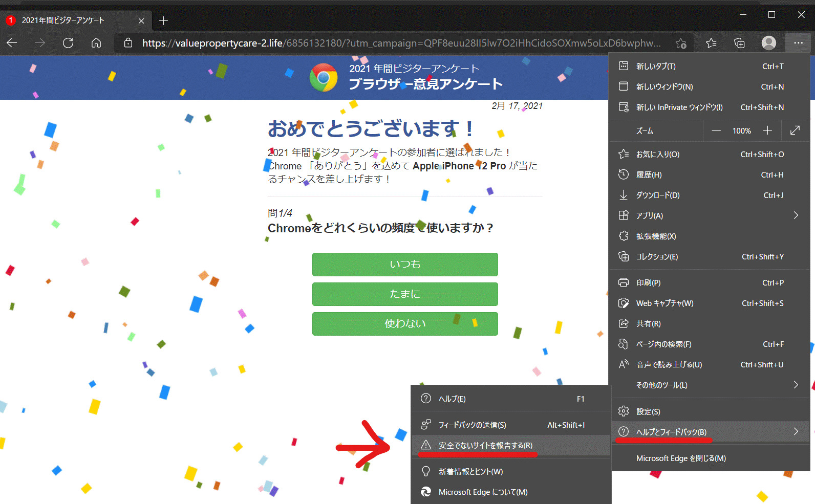Go to the home page icon

tap(96, 43)
